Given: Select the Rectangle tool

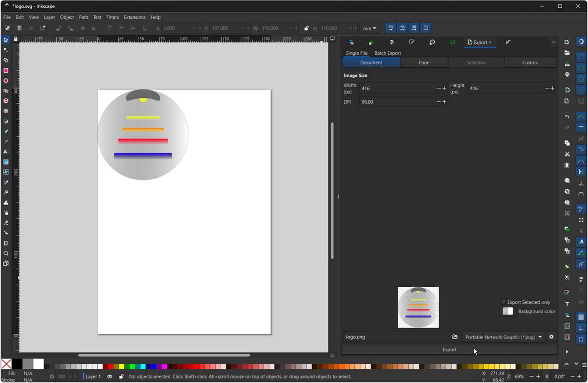Looking at the screenshot, I should (x=5, y=70).
